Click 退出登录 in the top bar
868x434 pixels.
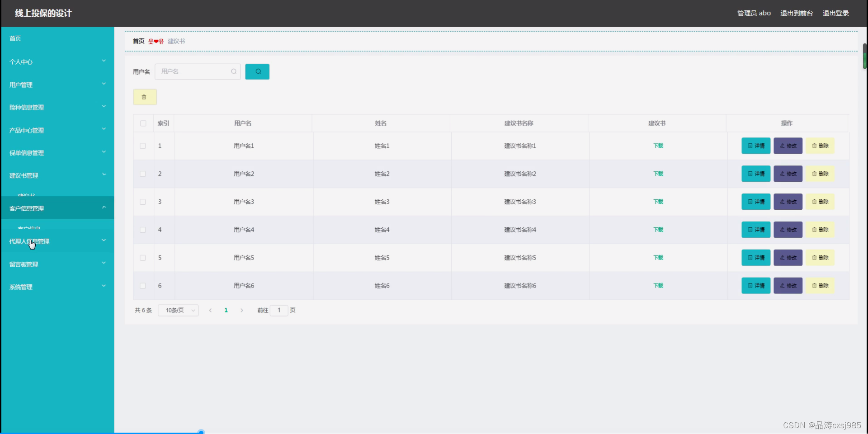pos(835,13)
